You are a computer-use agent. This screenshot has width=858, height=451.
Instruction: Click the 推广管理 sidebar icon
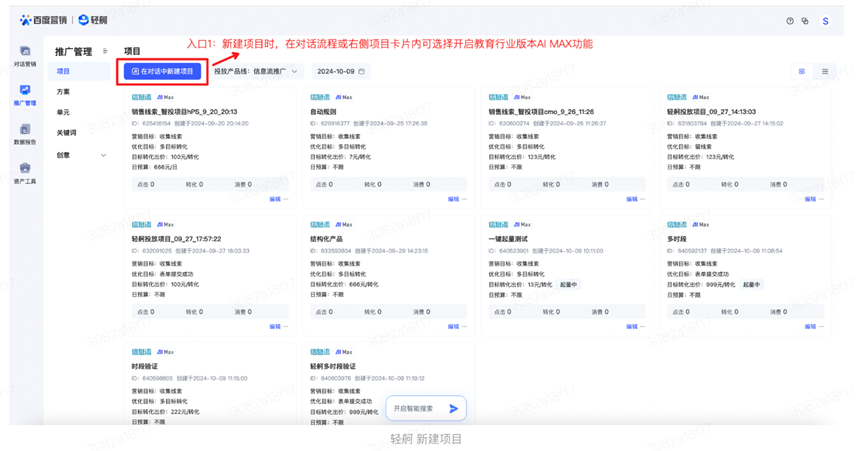(24, 95)
